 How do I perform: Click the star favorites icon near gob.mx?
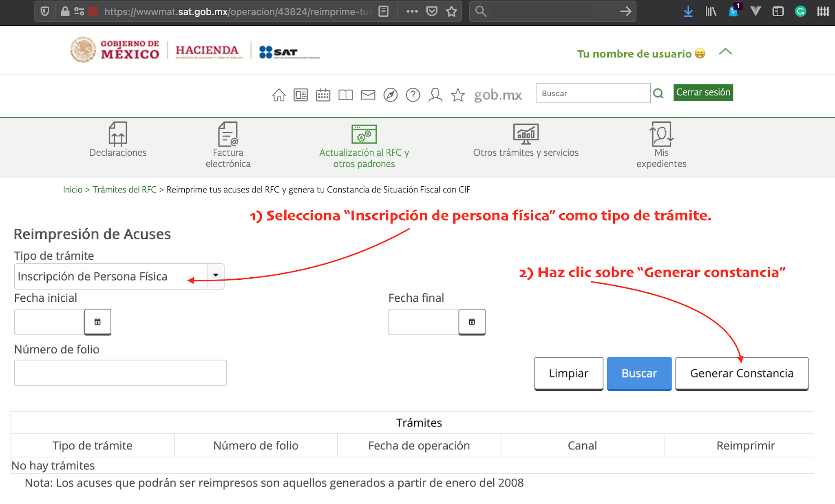pyautogui.click(x=457, y=95)
